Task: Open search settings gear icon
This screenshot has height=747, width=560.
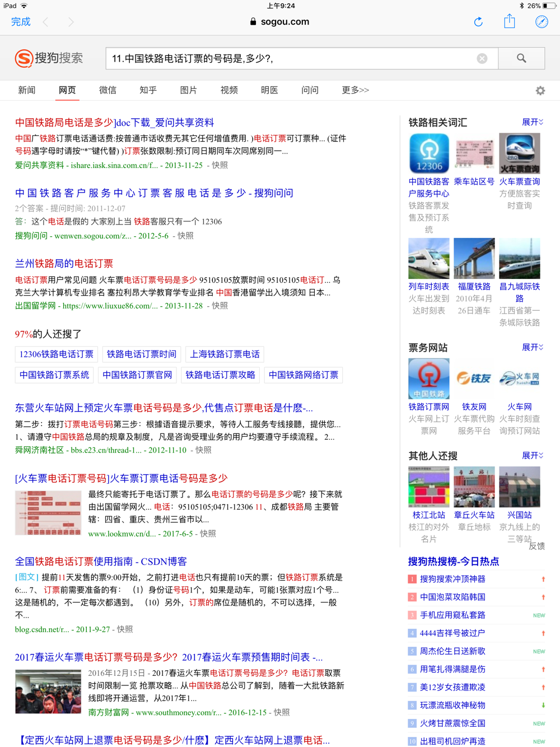Action: (x=540, y=90)
